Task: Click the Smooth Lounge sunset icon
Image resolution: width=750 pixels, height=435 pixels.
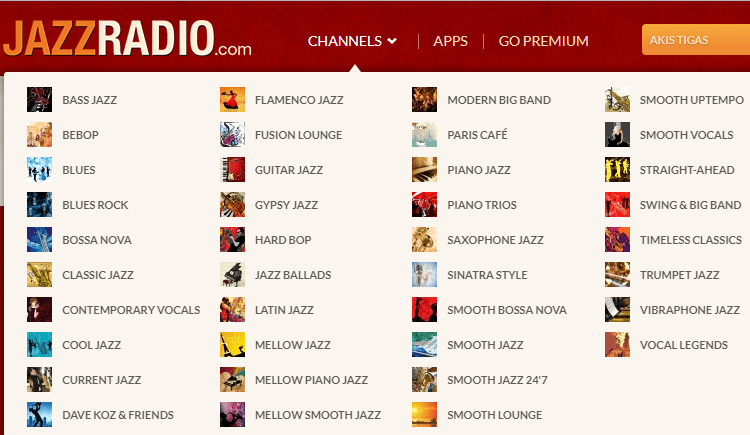Action: tap(424, 414)
